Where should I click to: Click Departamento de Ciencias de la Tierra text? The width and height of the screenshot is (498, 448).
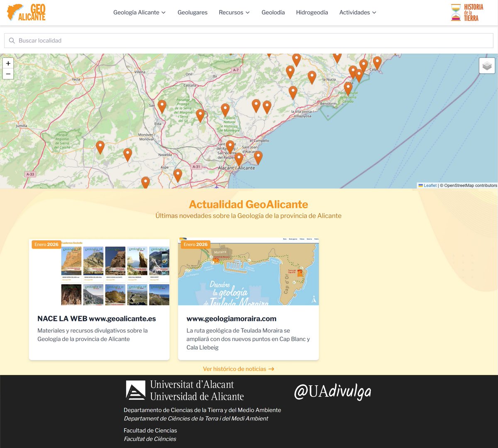[203, 410]
